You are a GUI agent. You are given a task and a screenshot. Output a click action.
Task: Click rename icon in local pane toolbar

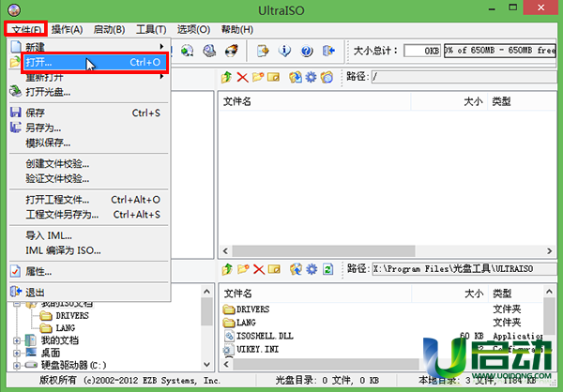(x=274, y=269)
